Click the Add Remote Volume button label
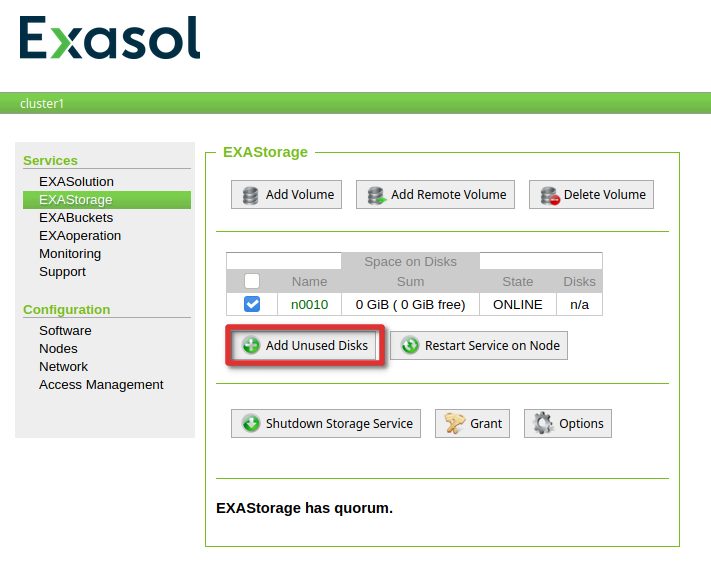 point(448,194)
